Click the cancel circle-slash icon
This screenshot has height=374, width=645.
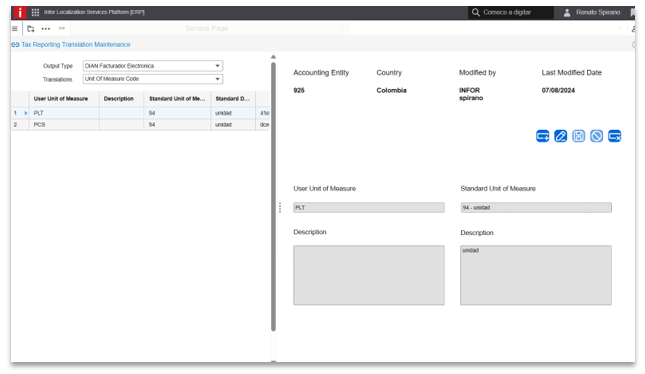596,136
